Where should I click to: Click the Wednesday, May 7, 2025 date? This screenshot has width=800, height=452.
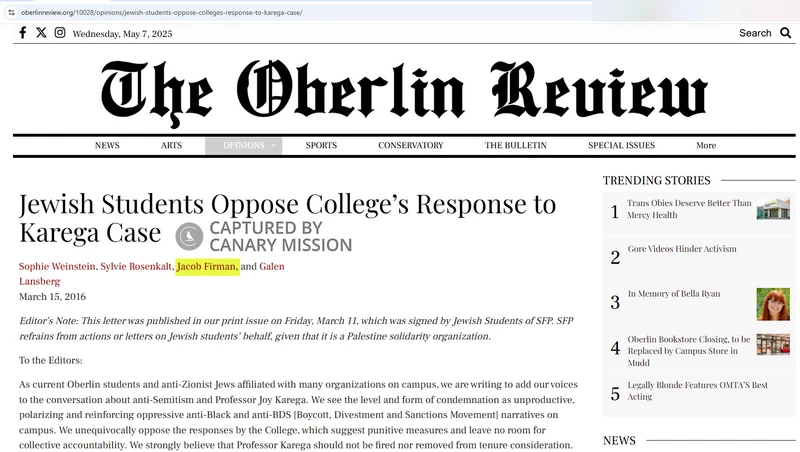tap(122, 34)
